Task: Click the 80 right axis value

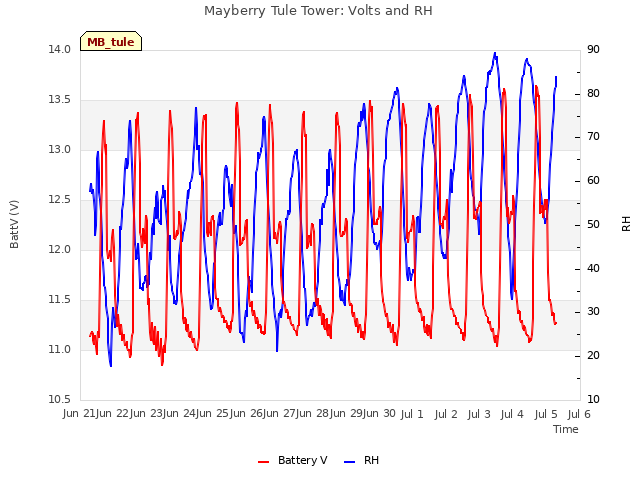Action: (x=593, y=93)
